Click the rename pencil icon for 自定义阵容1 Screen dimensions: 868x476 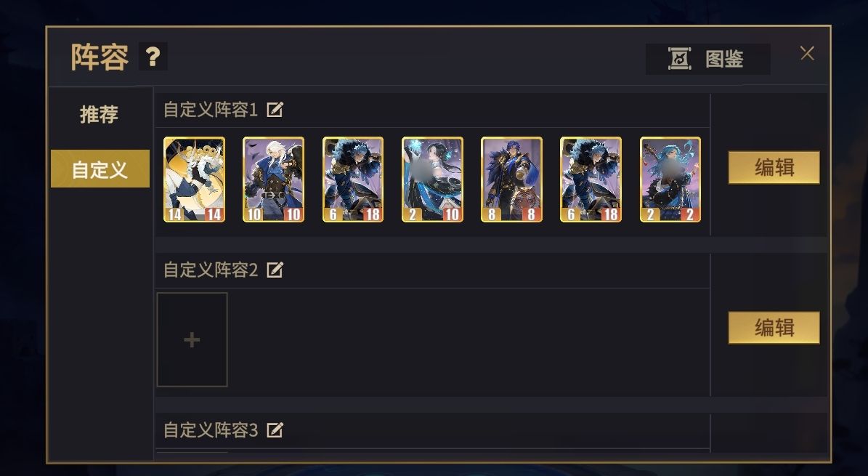pos(275,110)
